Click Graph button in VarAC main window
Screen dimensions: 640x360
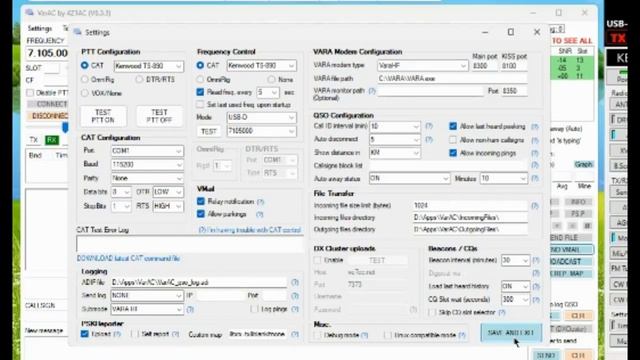click(x=583, y=164)
